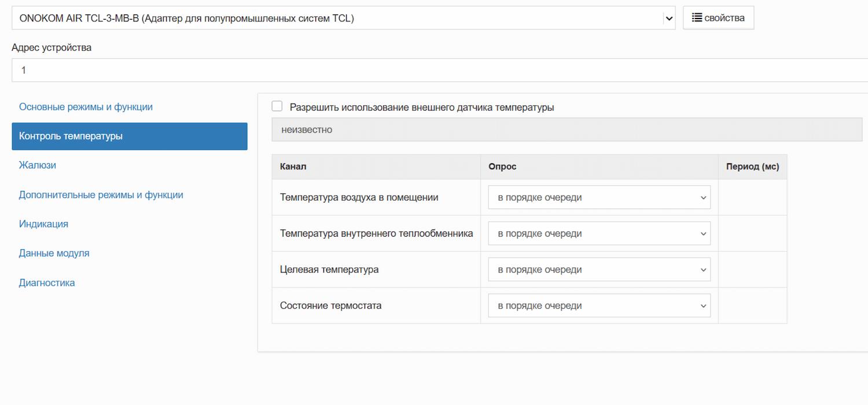Expand Состояние термостата polling dropdown
This screenshot has height=405, width=868.
599,306
